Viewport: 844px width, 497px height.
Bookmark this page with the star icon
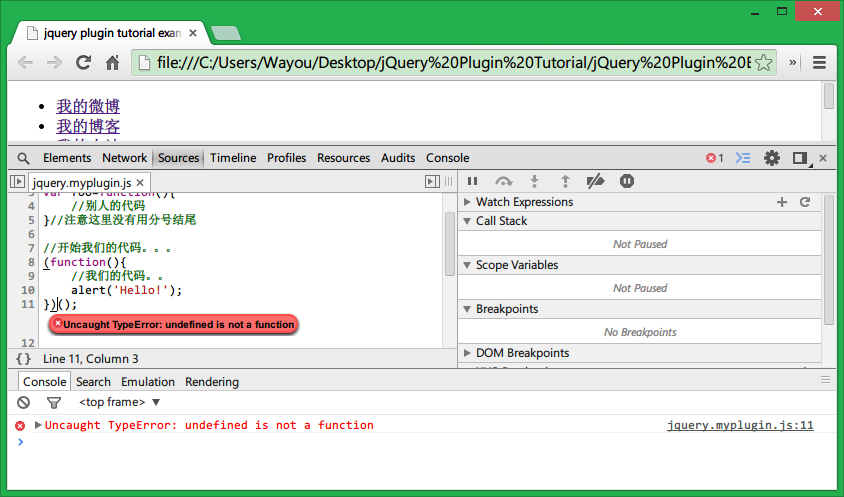coord(763,63)
